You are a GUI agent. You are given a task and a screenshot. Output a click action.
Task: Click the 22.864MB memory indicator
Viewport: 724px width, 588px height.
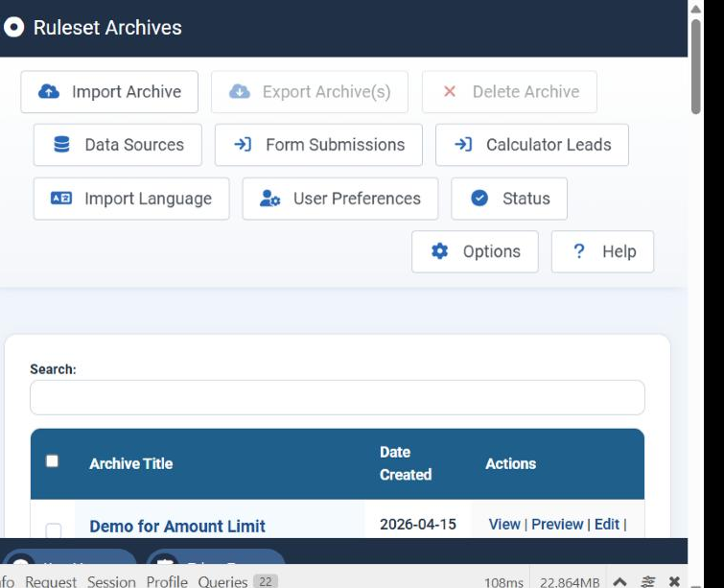[x=570, y=582]
